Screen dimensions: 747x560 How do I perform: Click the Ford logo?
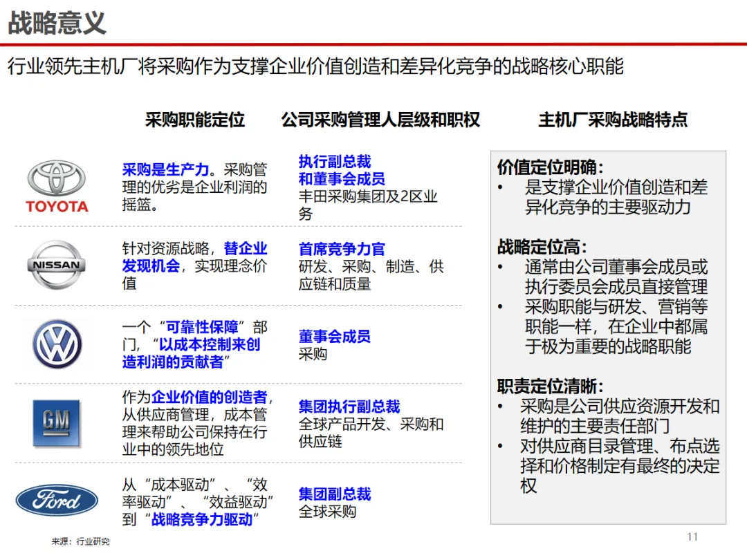point(57,500)
